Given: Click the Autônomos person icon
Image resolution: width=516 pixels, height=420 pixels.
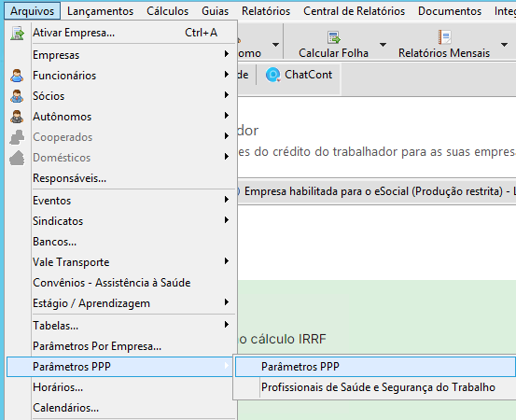Looking at the screenshot, I should pyautogui.click(x=17, y=117).
